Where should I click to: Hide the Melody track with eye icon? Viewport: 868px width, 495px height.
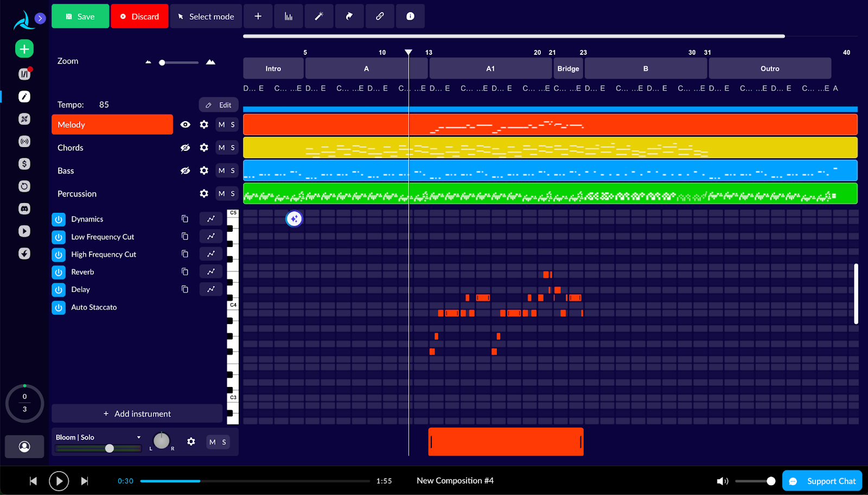tap(185, 125)
